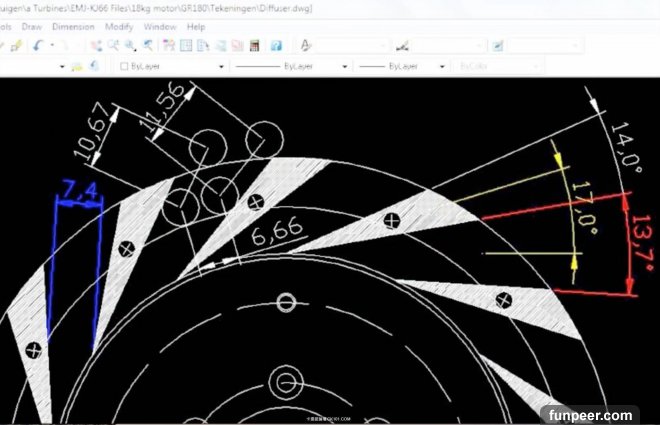Open the QuickCalc calculator icon
Screen dimensions: 660x425
254,46
